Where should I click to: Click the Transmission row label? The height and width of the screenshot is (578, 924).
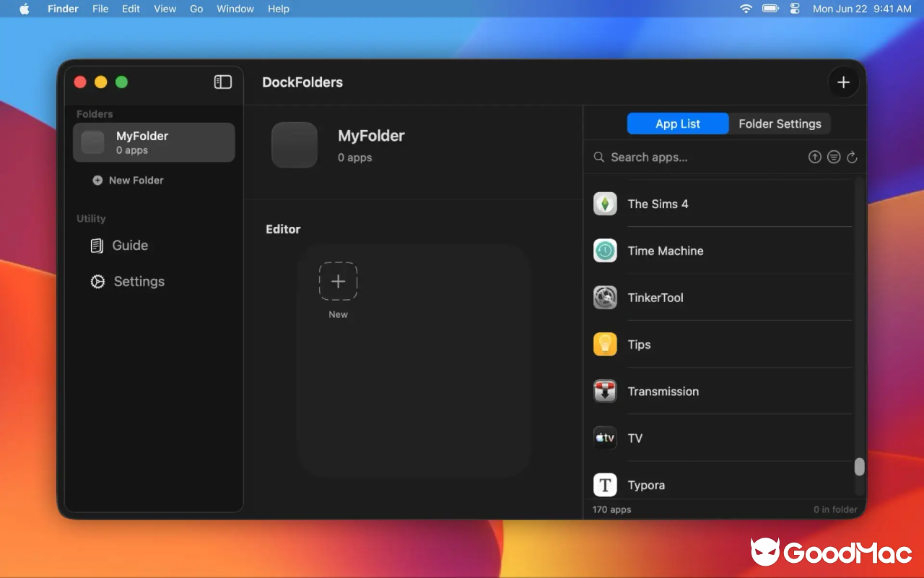coord(663,392)
